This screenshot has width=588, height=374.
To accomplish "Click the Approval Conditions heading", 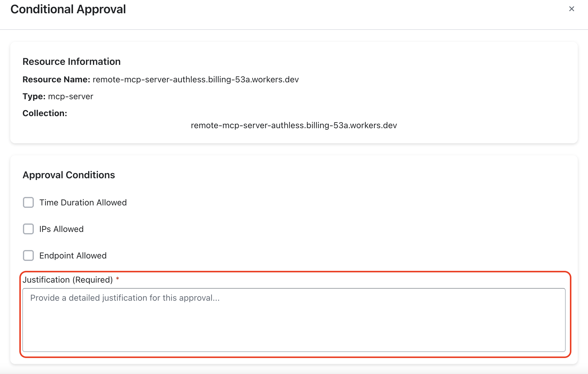I will point(69,175).
